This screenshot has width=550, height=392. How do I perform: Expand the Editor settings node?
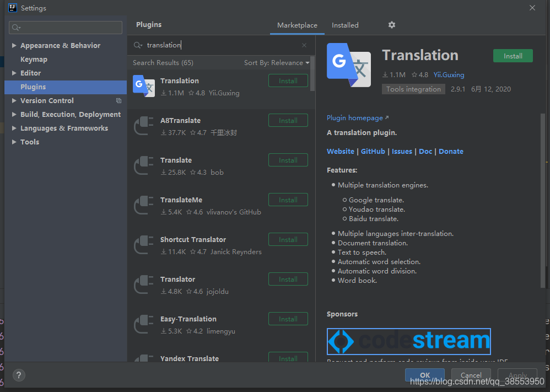pos(14,73)
